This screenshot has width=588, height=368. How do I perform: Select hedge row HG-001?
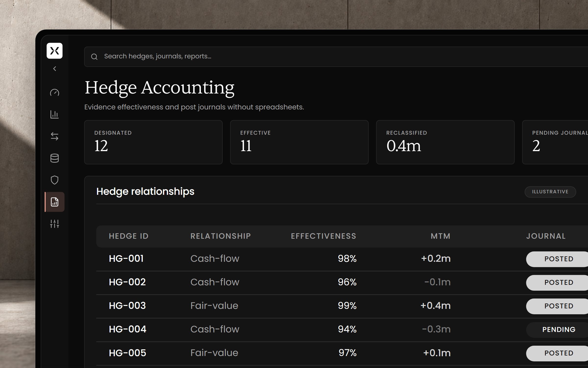342,259
